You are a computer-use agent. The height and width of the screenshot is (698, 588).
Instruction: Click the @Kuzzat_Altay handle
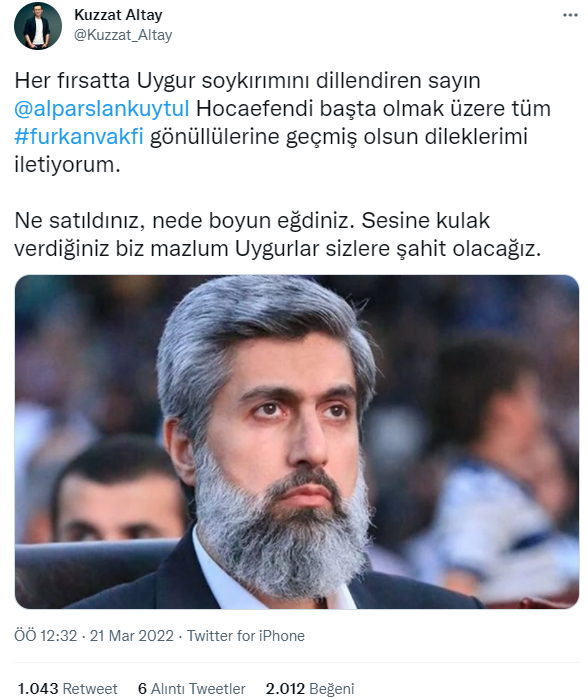point(123,35)
